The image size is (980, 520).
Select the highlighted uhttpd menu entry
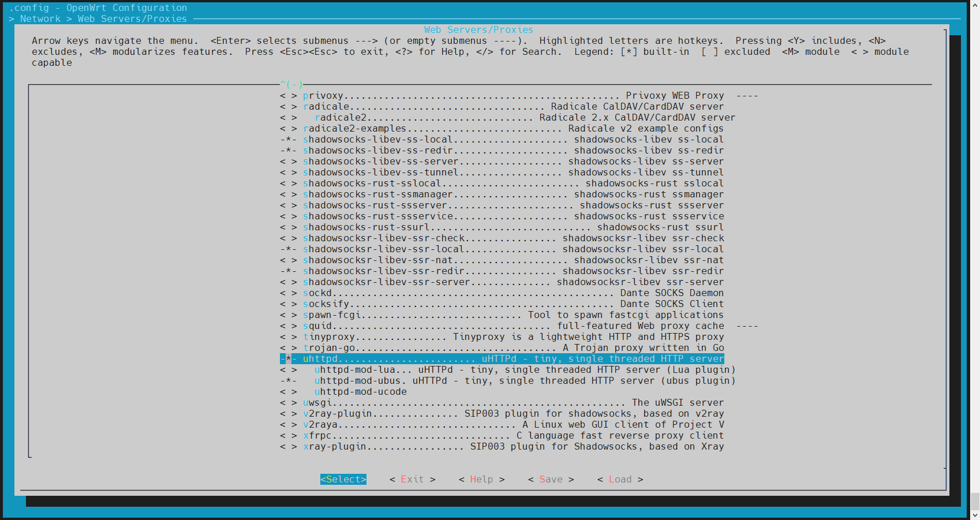coord(502,359)
